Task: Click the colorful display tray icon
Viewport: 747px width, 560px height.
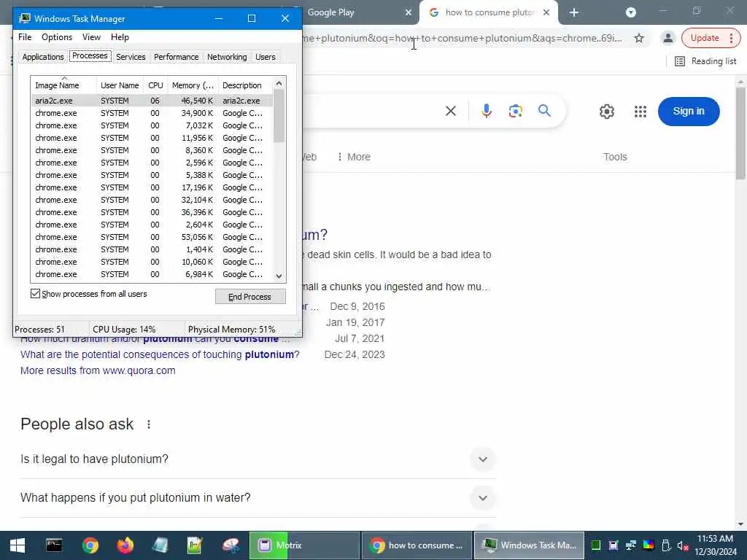Action: [x=649, y=545]
